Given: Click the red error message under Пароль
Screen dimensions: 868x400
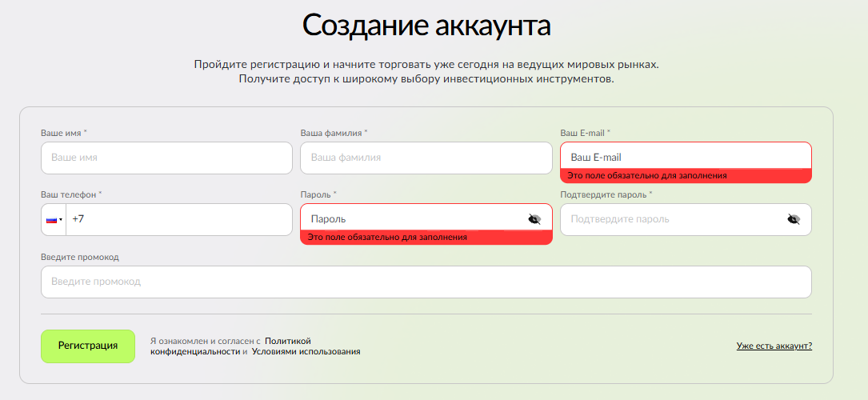Looking at the screenshot, I should click(387, 238).
